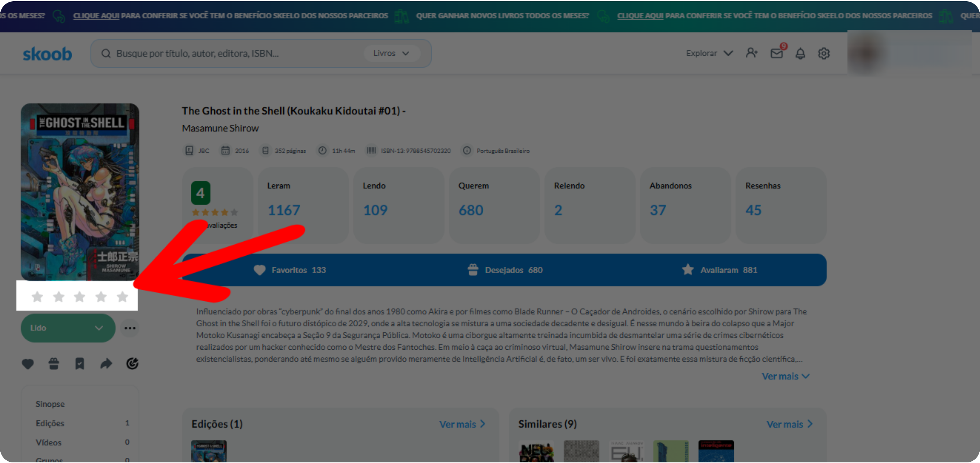Rate the book with the third star

(80, 296)
